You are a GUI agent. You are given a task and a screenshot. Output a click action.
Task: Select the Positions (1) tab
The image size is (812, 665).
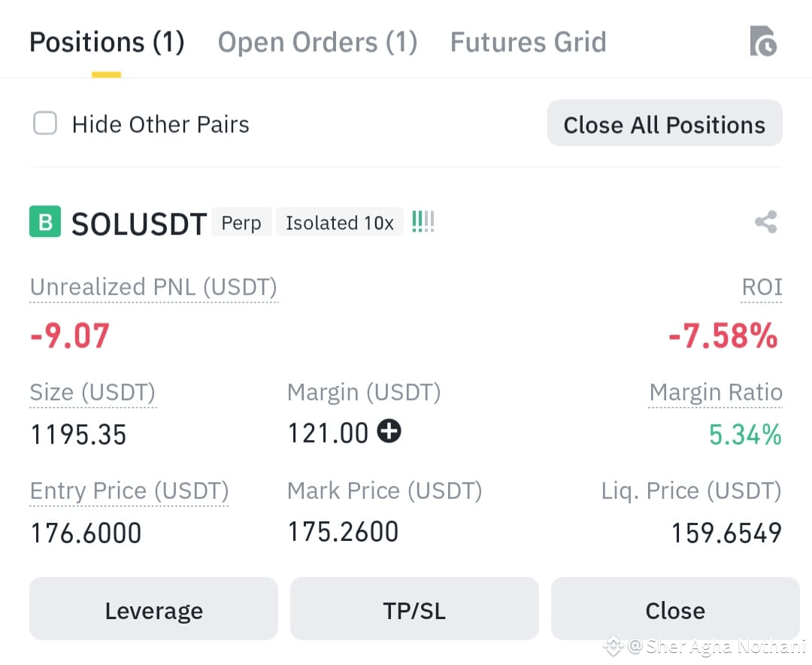coord(107,42)
